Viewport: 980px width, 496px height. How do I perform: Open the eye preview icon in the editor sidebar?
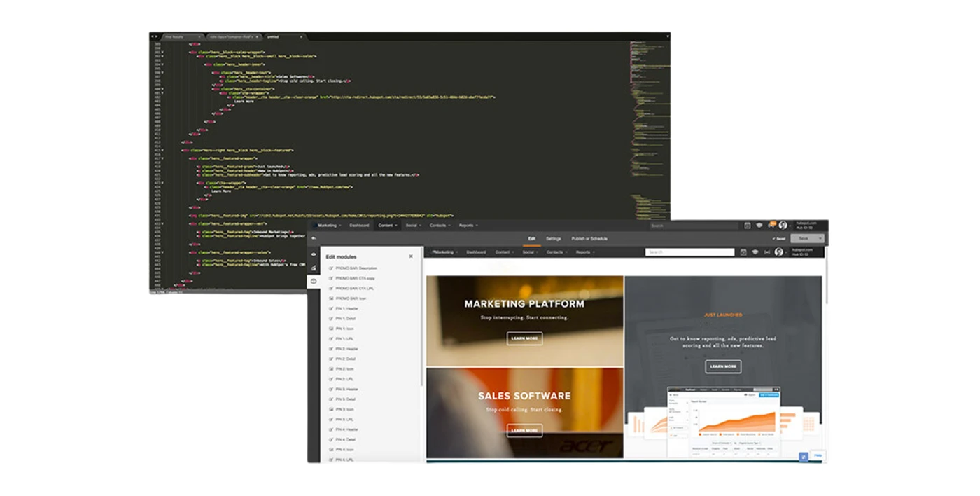coord(314,254)
